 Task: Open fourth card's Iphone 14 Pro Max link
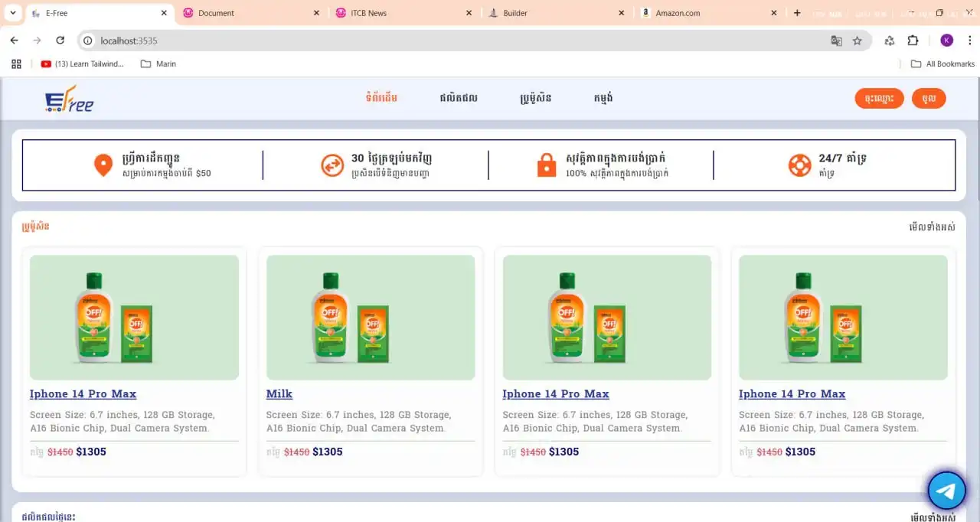click(792, 394)
